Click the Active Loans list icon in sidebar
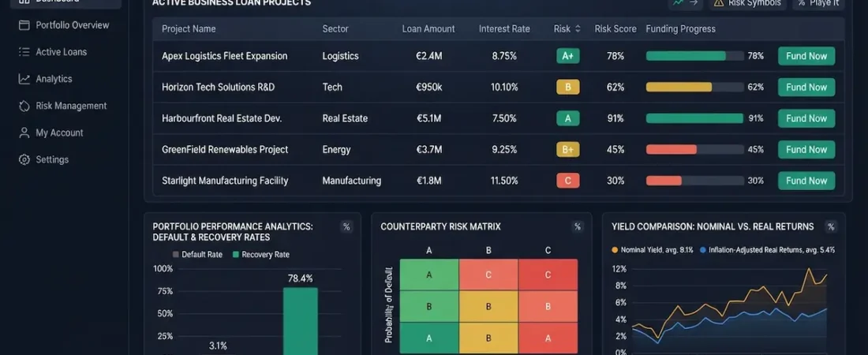The image size is (868, 355). tap(24, 52)
